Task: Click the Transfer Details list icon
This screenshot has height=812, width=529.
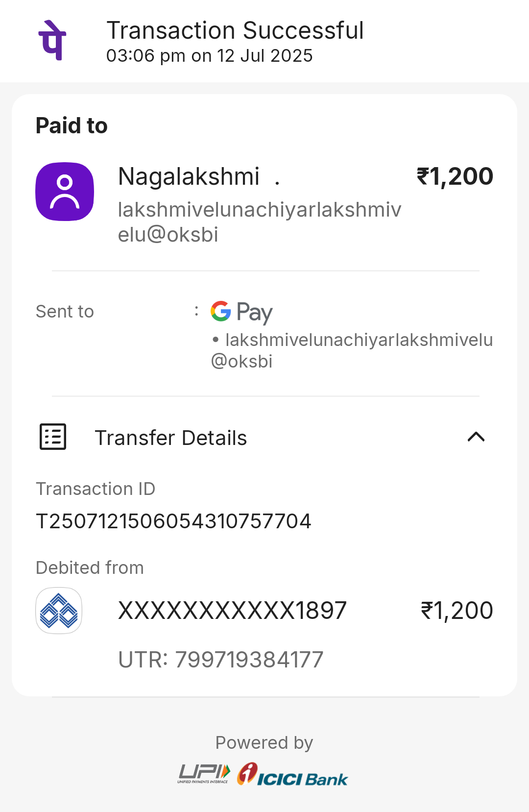Action: [53, 437]
